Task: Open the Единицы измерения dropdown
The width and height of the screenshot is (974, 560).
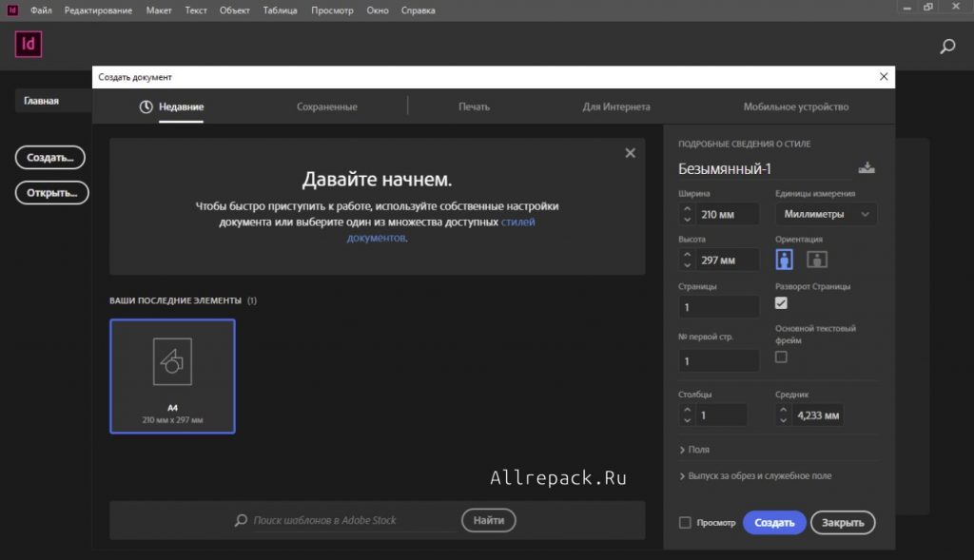Action: click(x=826, y=214)
